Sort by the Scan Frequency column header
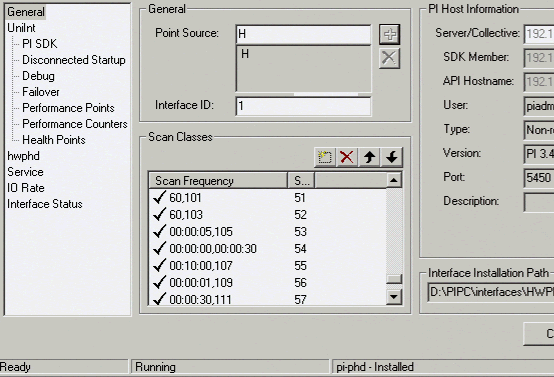The image size is (554, 377). [218, 181]
